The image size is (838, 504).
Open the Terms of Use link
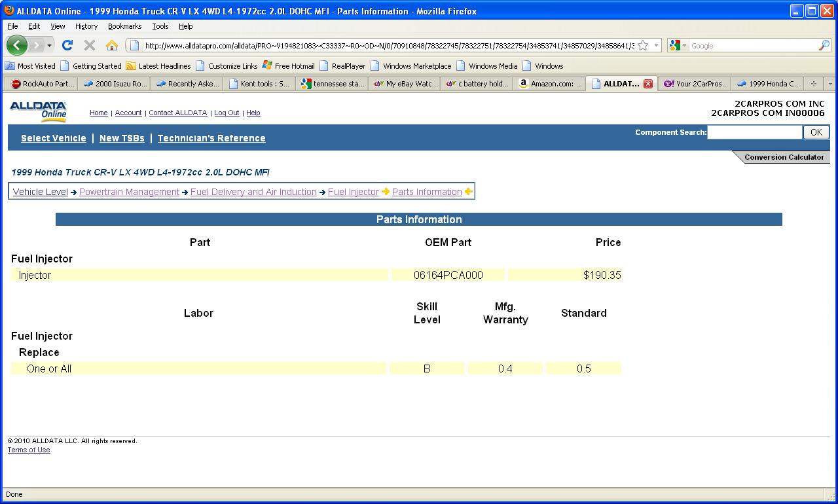(x=29, y=450)
